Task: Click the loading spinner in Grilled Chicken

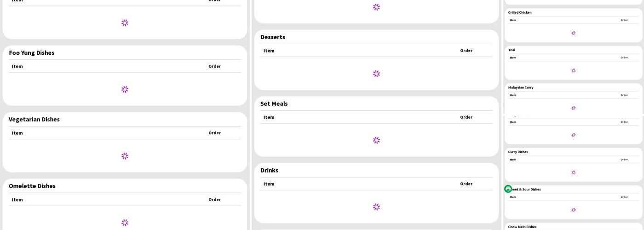Action: (573, 33)
